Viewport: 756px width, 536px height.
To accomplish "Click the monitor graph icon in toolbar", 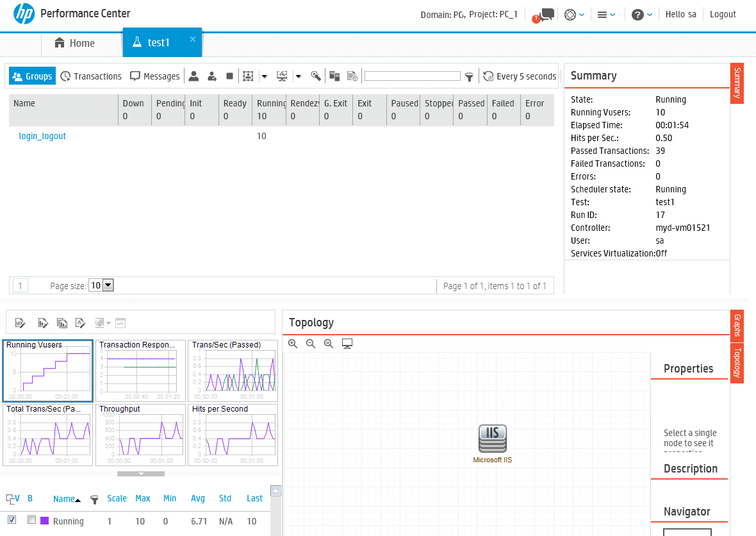I will [282, 76].
